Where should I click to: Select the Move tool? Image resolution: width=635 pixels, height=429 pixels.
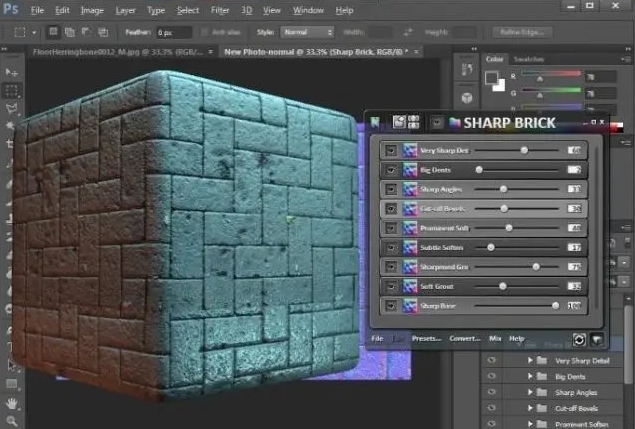12,72
